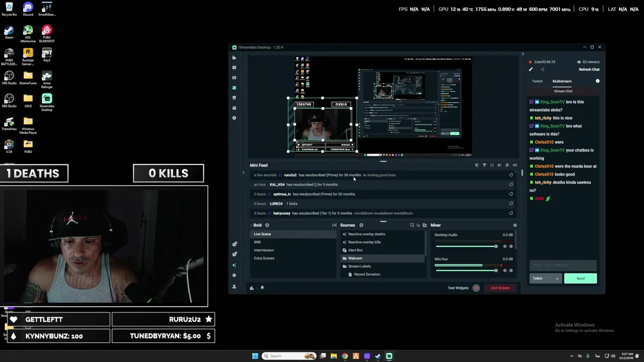The image size is (644, 362).
Task: Click the Refresh Chat button
Action: (x=589, y=69)
